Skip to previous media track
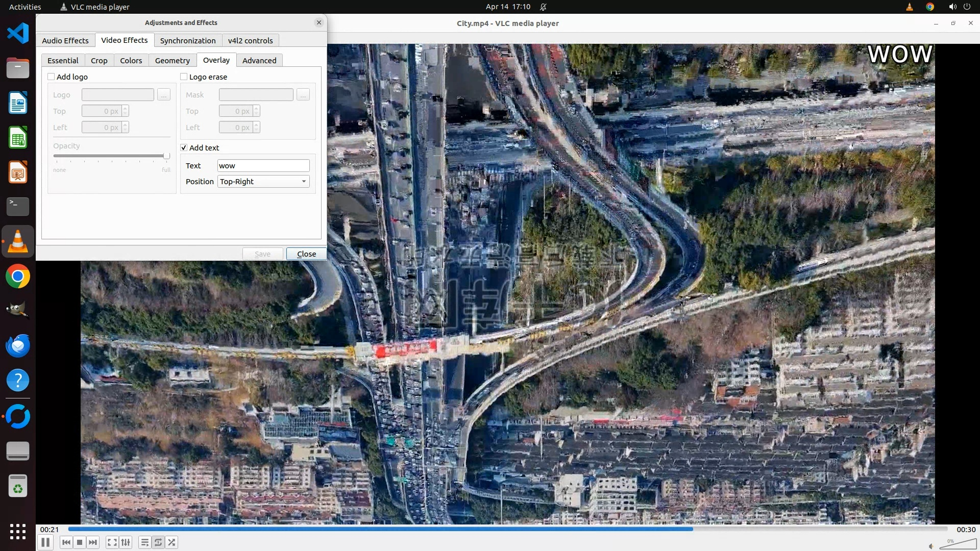980x551 pixels. (x=66, y=542)
